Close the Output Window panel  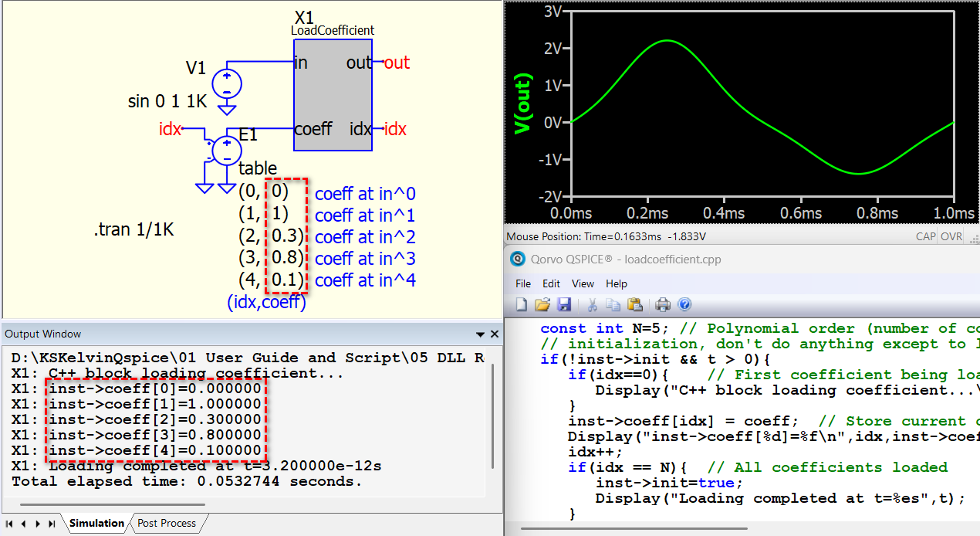494,334
